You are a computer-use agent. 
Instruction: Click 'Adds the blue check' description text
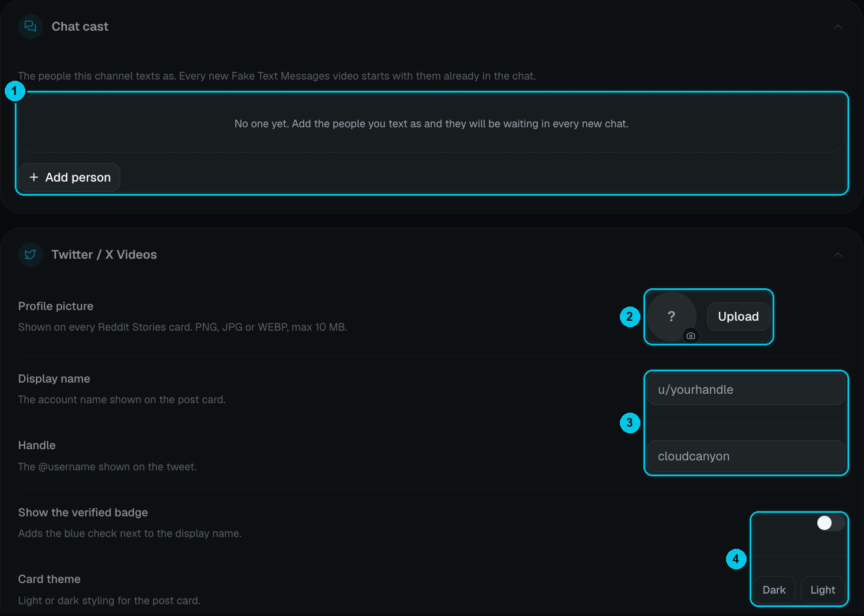click(130, 533)
